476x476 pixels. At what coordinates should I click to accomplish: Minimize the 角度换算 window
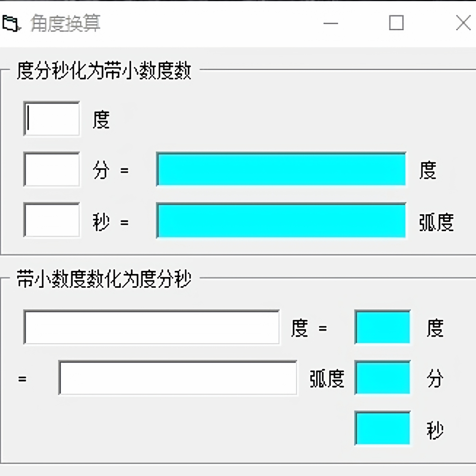(x=331, y=23)
